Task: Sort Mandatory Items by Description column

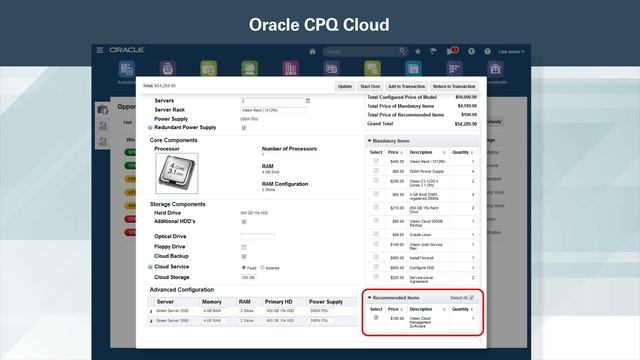Action: 427,152
